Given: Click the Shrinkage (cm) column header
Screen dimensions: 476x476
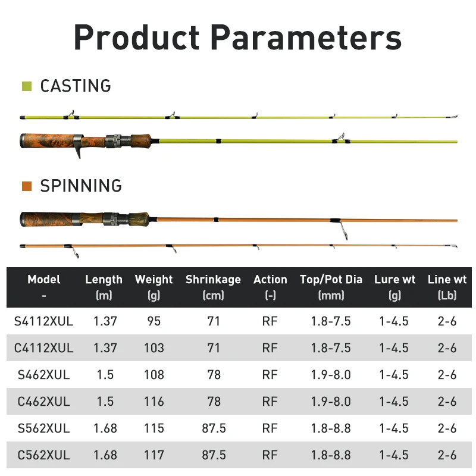Looking at the screenshot, I should (x=213, y=287).
